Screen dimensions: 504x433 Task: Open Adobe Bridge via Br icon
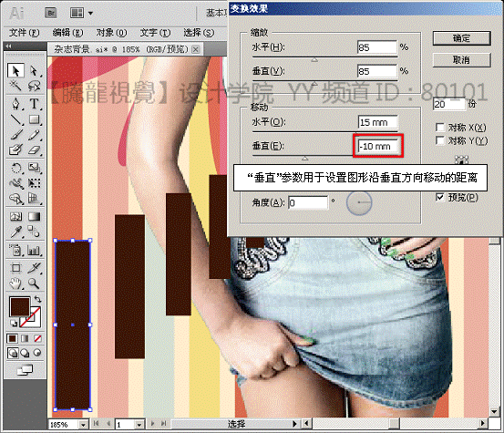click(50, 13)
